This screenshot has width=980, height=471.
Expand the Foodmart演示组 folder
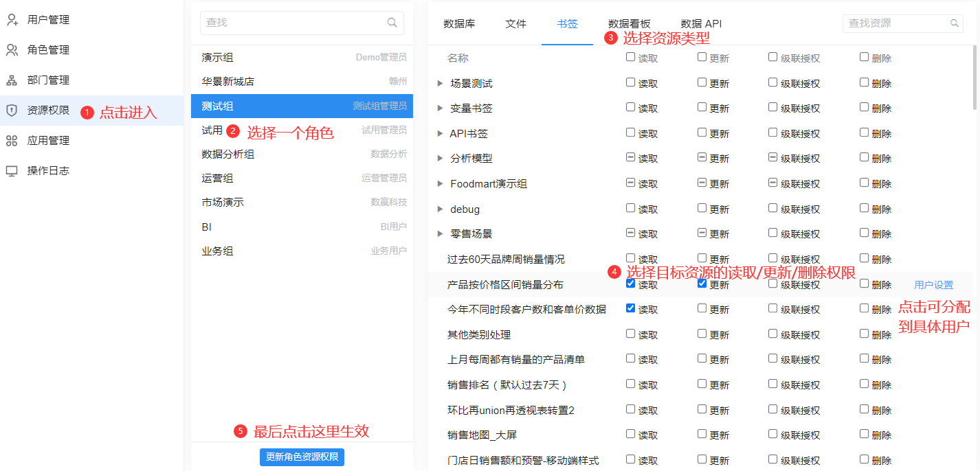[x=440, y=184]
